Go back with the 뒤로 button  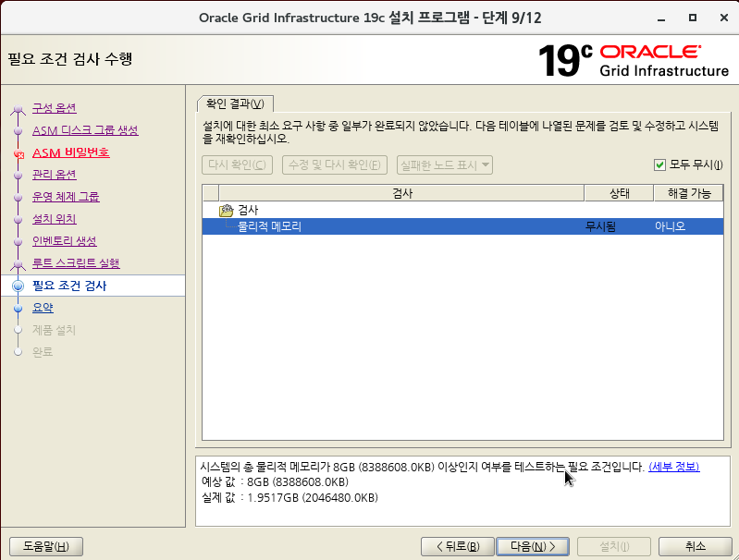click(x=458, y=546)
